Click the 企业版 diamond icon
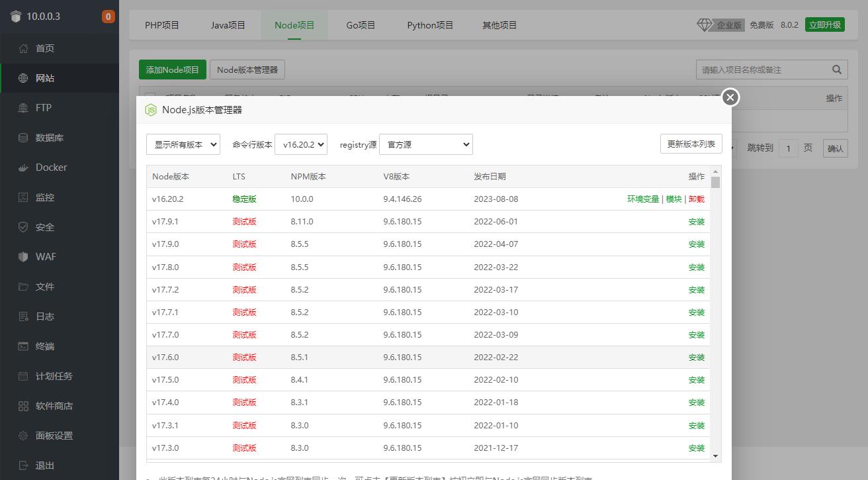The width and height of the screenshot is (868, 480). tap(704, 24)
